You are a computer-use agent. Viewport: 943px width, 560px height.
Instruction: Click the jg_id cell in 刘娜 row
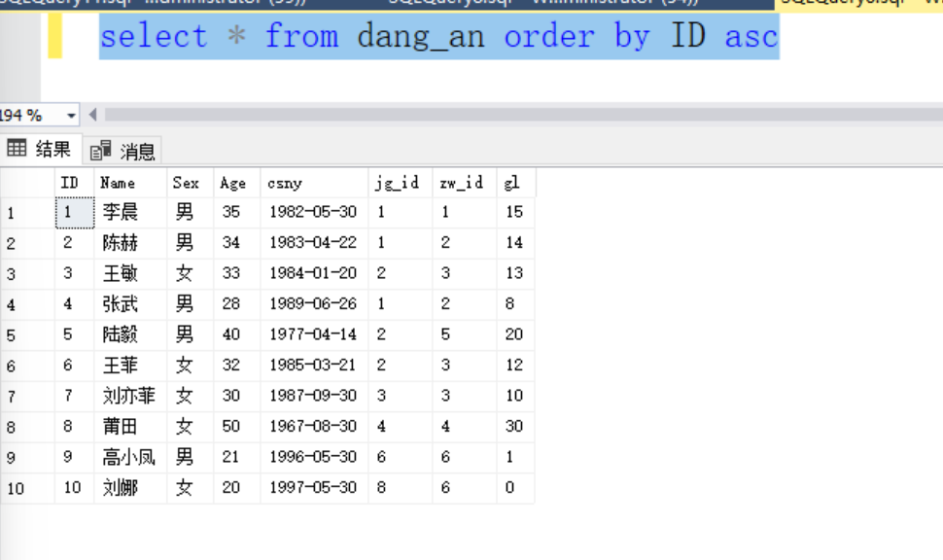click(x=401, y=488)
